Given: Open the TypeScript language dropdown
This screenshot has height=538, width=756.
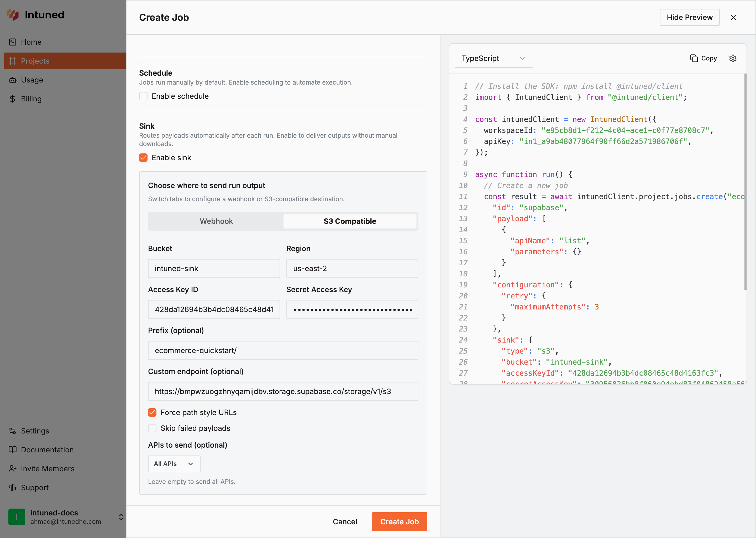Looking at the screenshot, I should [494, 58].
